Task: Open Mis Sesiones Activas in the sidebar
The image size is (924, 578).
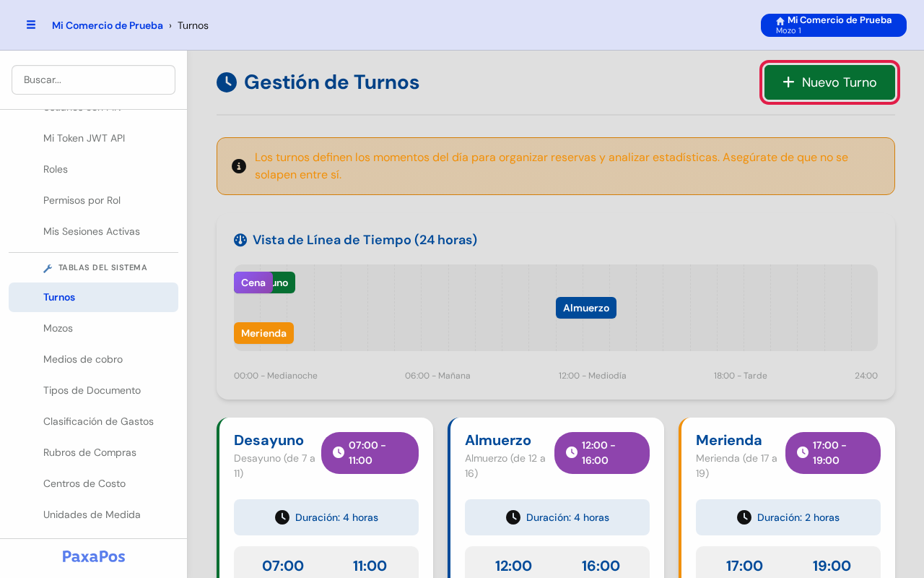Action: 94,231
